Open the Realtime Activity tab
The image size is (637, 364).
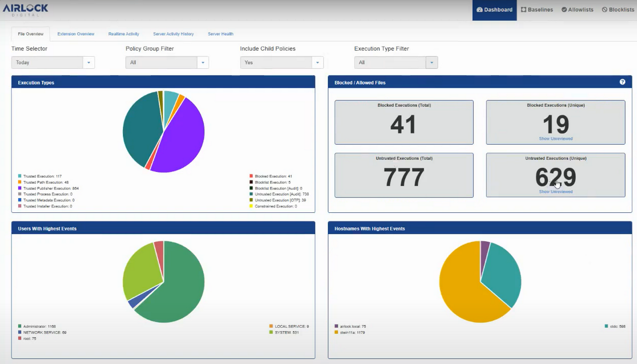[123, 34]
